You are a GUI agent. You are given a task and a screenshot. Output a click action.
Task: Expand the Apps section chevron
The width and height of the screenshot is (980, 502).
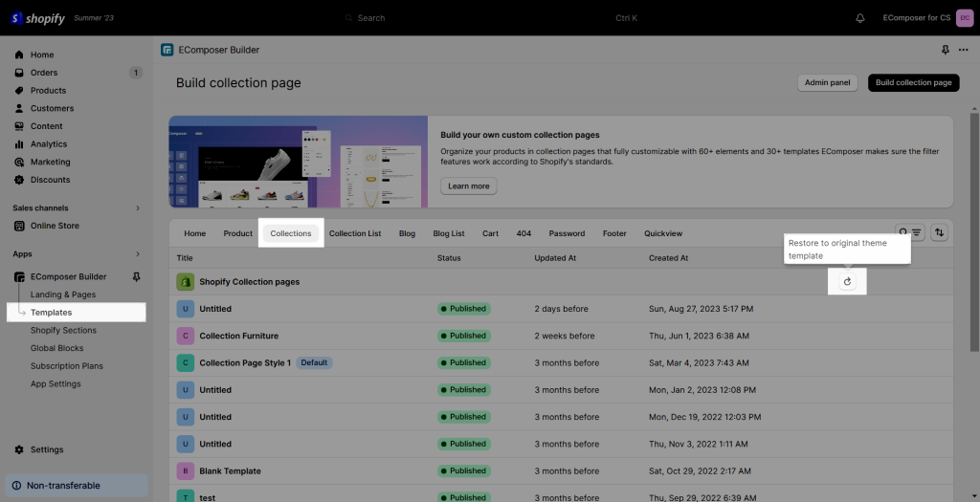pyautogui.click(x=138, y=254)
